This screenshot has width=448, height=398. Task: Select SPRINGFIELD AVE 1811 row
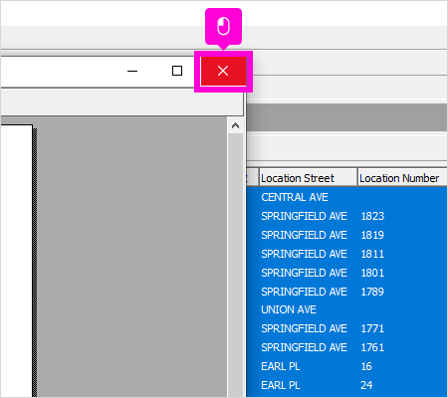pyautogui.click(x=347, y=254)
